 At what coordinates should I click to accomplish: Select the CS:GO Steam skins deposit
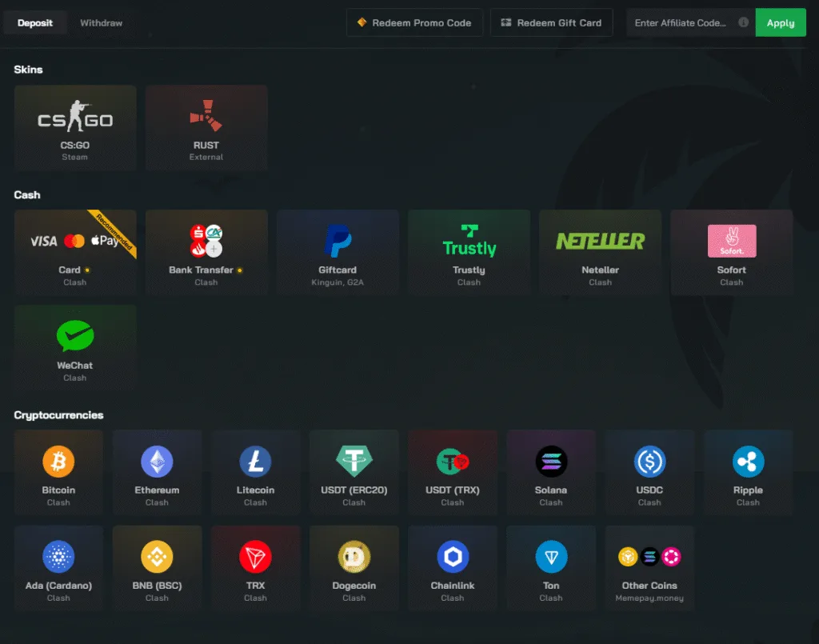[x=75, y=128]
